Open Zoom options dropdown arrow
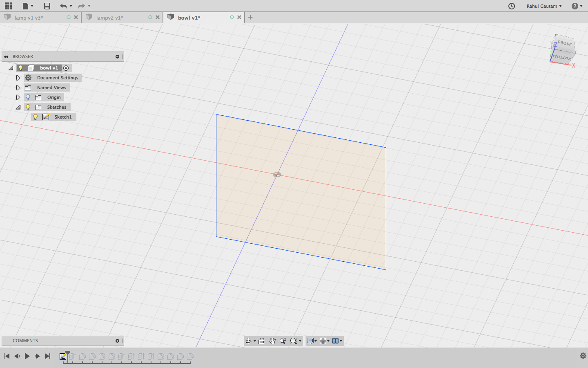This screenshot has height=368, width=588. point(300,341)
